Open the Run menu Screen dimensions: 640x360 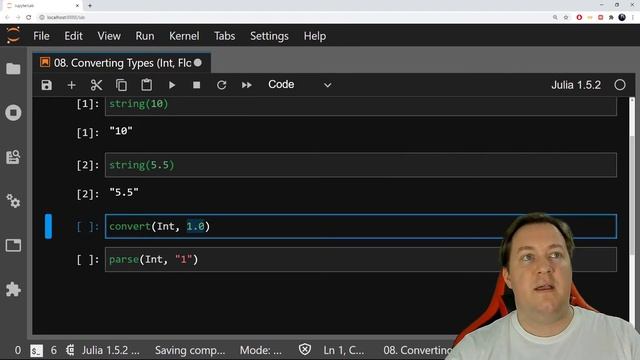coord(145,36)
